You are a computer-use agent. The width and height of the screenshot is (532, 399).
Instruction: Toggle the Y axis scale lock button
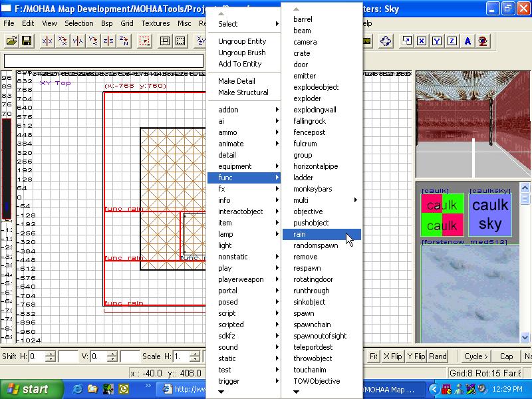click(437, 41)
